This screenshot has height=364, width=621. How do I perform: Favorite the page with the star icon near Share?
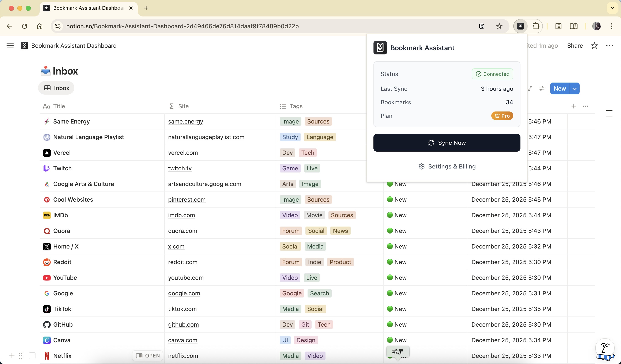594,46
